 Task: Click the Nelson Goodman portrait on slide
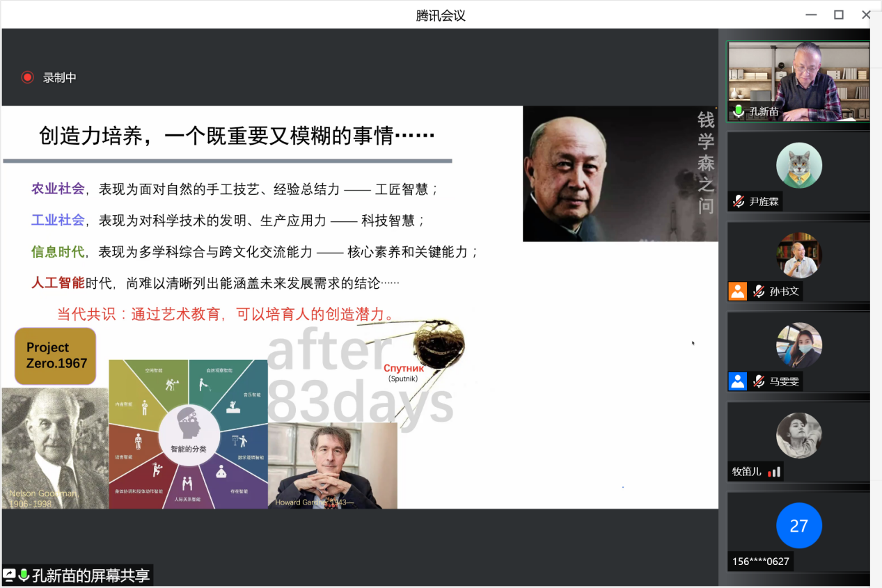[55, 448]
